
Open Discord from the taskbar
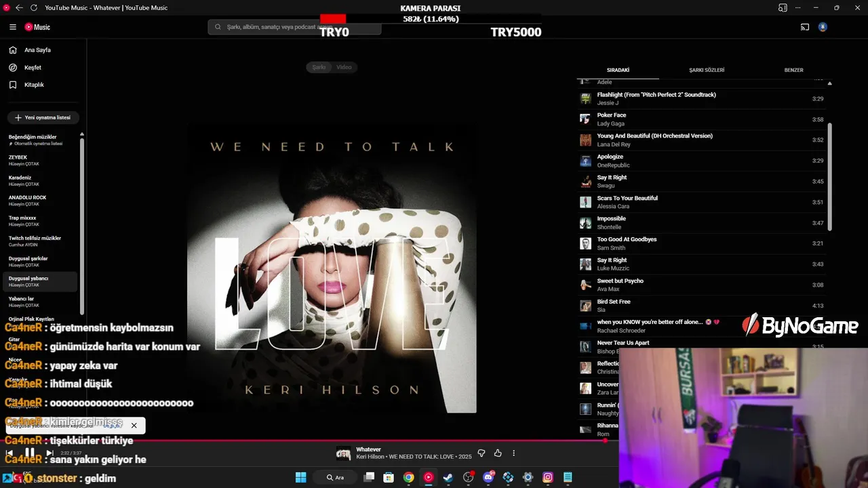pyautogui.click(x=488, y=477)
